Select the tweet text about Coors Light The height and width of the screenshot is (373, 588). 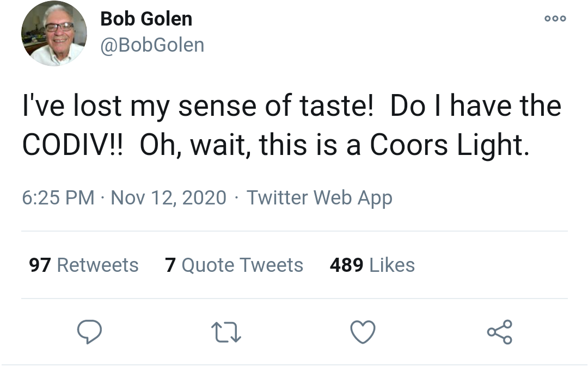[291, 125]
